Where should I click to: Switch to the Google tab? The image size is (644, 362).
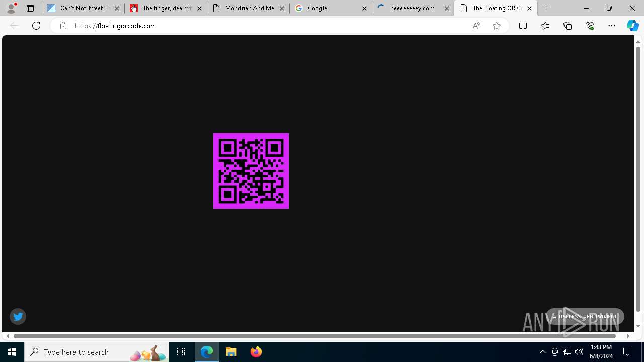pos(331,8)
